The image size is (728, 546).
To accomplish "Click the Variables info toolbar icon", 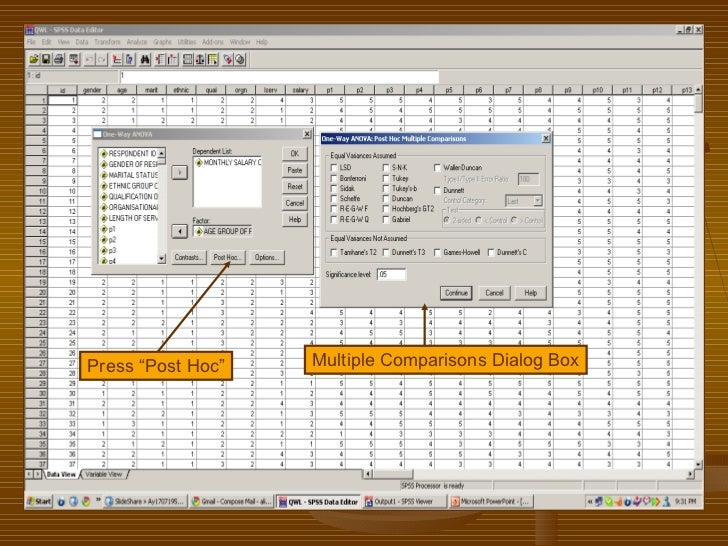I will (x=130, y=59).
